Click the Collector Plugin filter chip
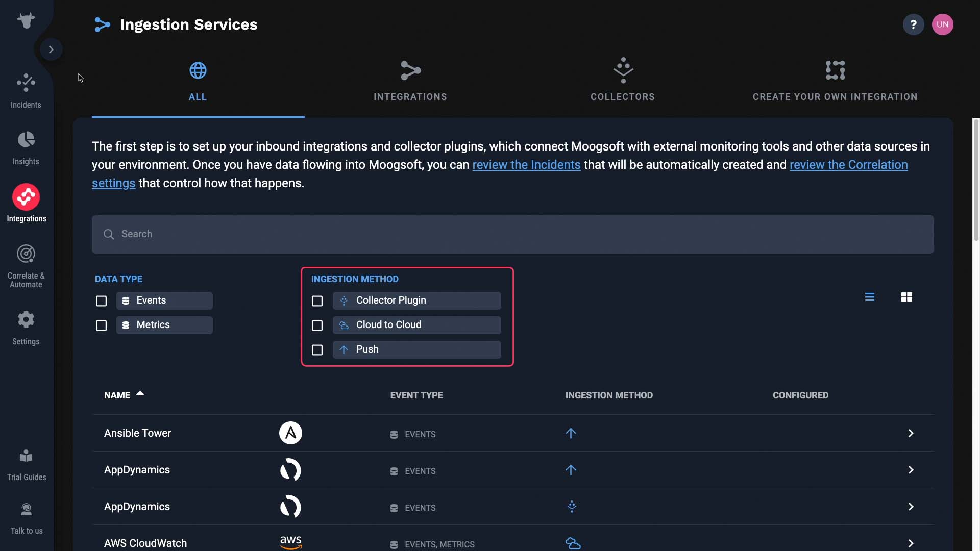Image resolution: width=980 pixels, height=551 pixels. click(416, 300)
